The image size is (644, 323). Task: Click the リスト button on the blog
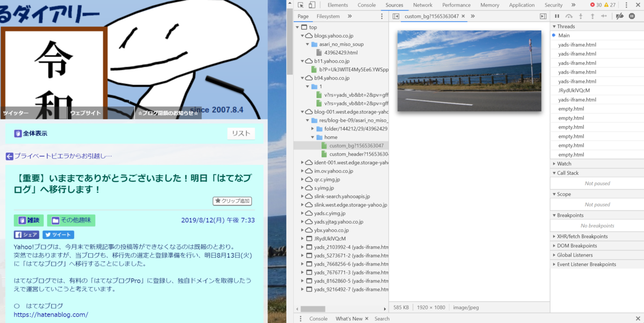click(241, 133)
